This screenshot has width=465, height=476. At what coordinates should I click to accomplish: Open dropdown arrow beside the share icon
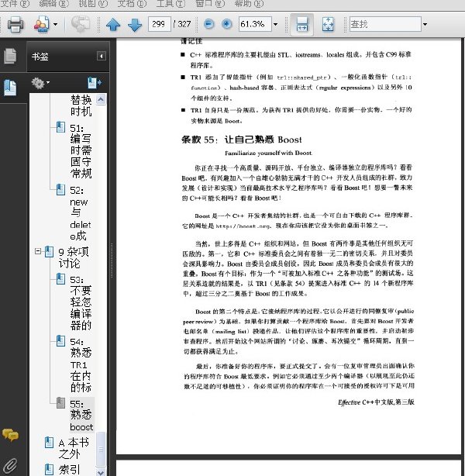pyautogui.click(x=55, y=24)
